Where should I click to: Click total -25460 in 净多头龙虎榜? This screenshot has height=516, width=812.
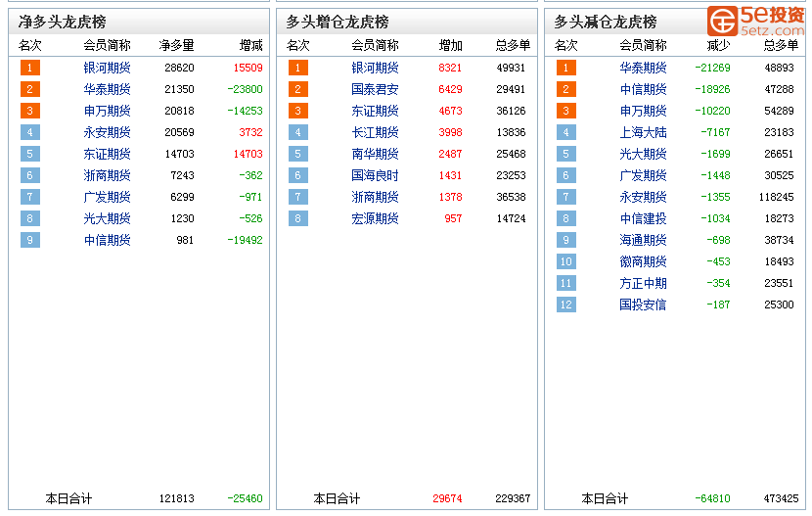tap(245, 499)
